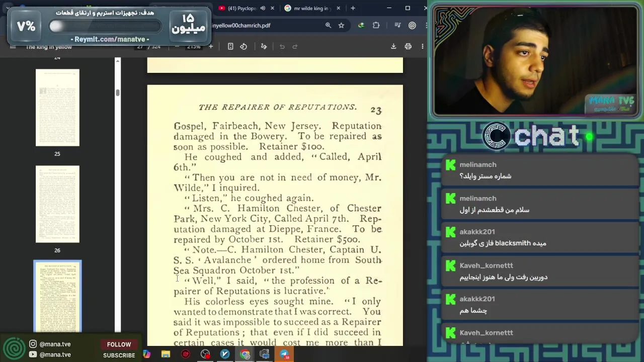
Task: Click the PDF file name in address bar
Action: pos(241,25)
